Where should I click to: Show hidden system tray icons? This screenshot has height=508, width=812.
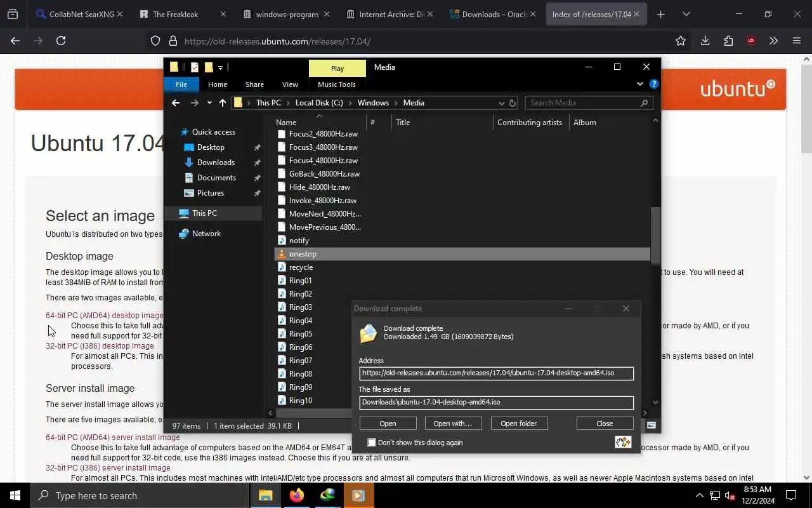[699, 495]
